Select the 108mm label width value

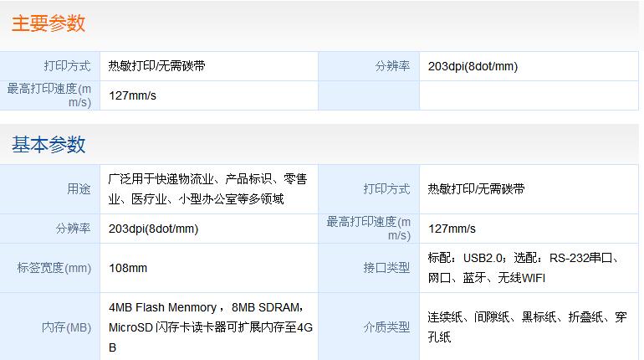pos(128,268)
